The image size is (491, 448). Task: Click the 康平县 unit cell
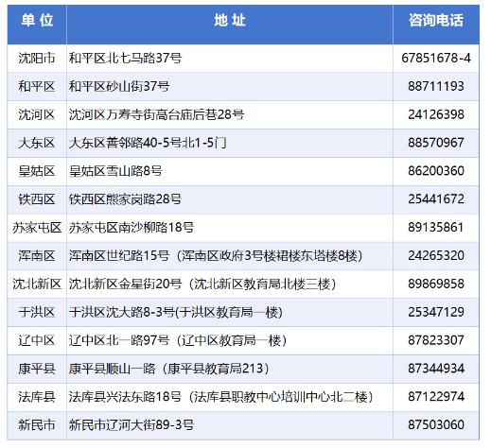tap(37, 369)
